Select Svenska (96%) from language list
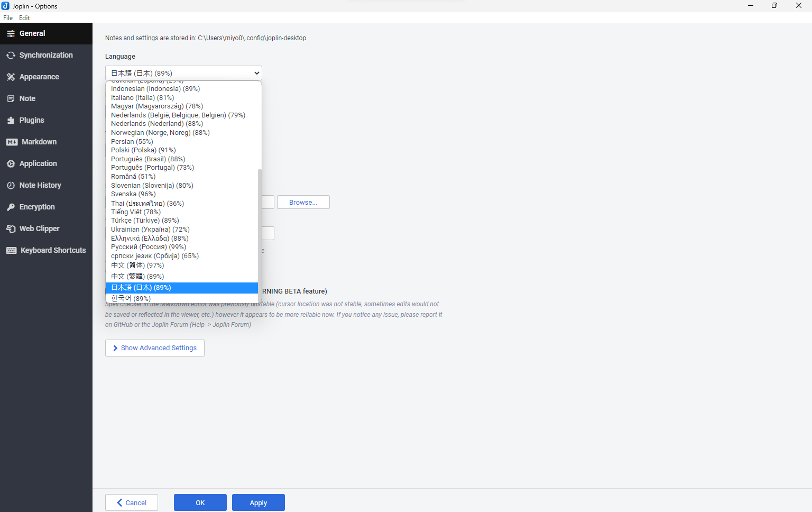The image size is (812, 512). (133, 194)
